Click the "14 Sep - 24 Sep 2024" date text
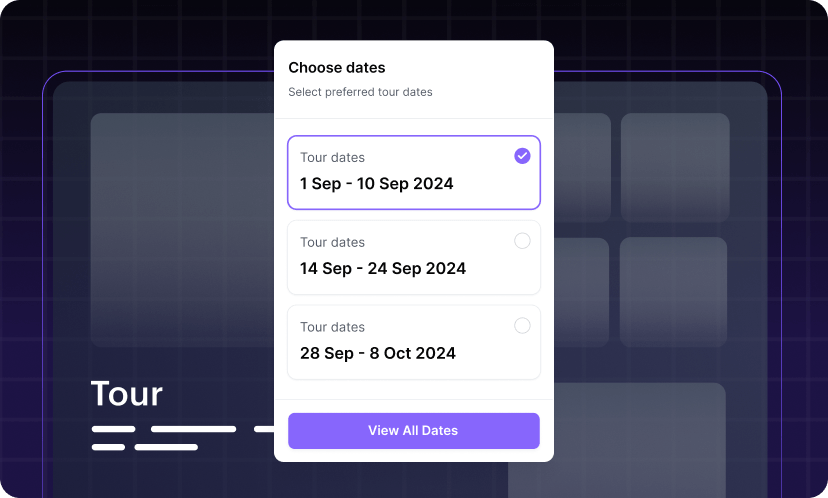Screen dimensions: 828x498 [x=383, y=269]
